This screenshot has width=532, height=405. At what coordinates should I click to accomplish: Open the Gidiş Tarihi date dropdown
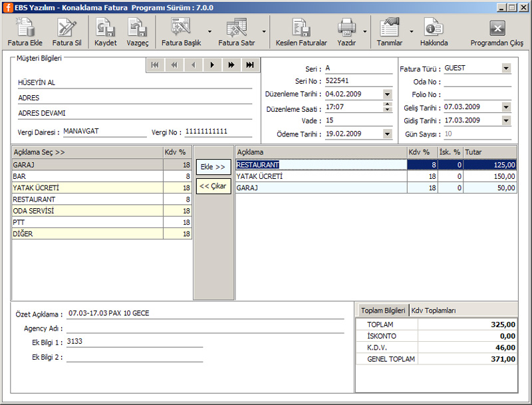click(506, 120)
